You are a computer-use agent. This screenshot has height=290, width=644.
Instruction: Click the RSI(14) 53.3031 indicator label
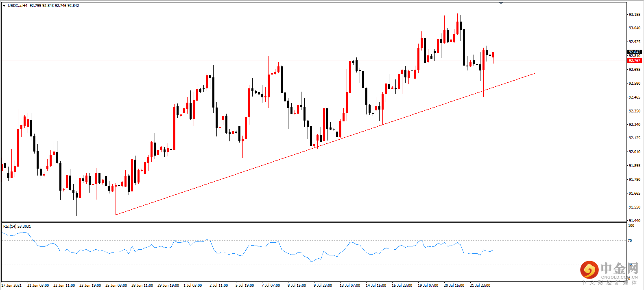point(17,226)
